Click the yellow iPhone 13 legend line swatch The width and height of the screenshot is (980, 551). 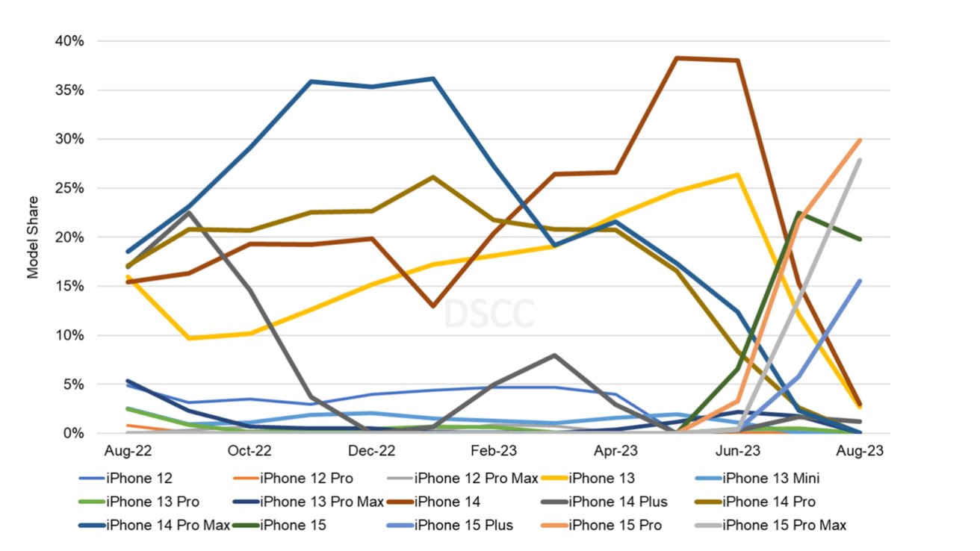(552, 479)
